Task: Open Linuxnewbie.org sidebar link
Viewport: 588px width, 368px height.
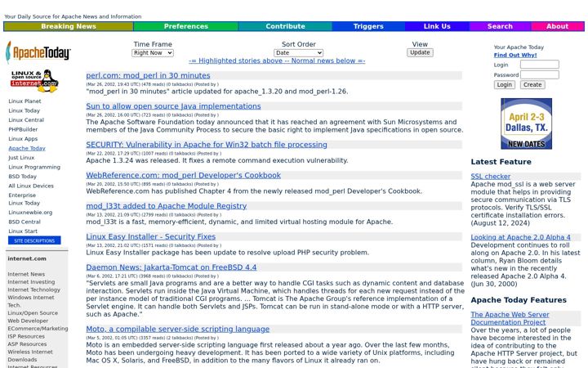Action: click(x=30, y=213)
